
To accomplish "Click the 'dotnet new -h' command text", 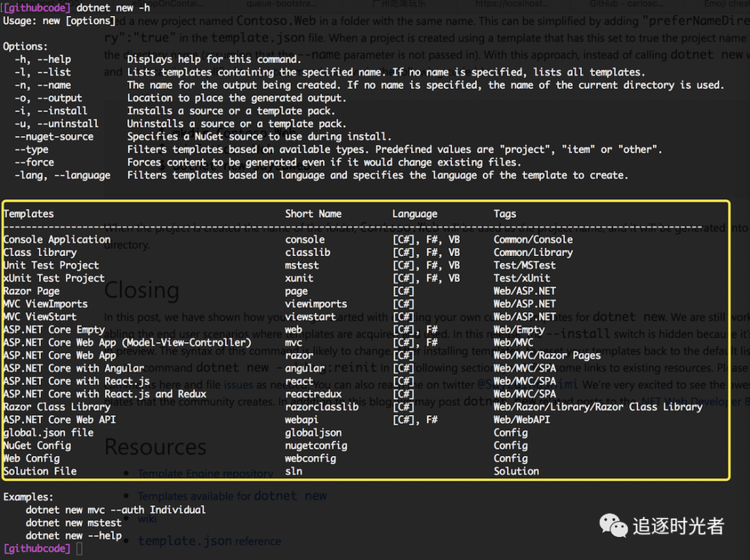I will coord(113,8).
